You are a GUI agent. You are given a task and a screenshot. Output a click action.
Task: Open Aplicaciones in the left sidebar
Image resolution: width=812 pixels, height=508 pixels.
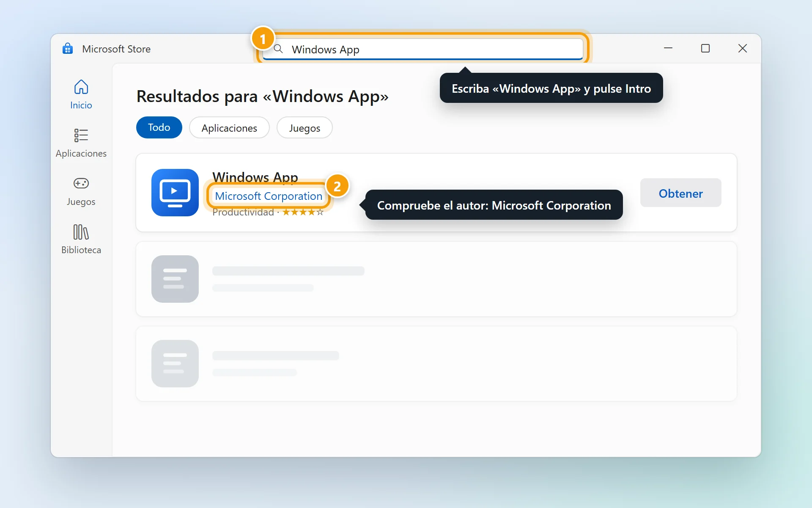(81, 143)
